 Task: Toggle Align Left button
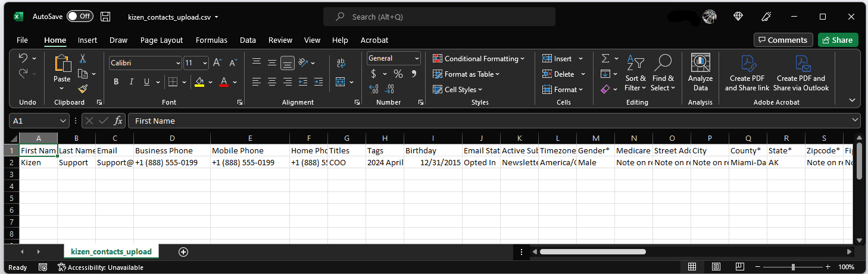click(x=257, y=81)
